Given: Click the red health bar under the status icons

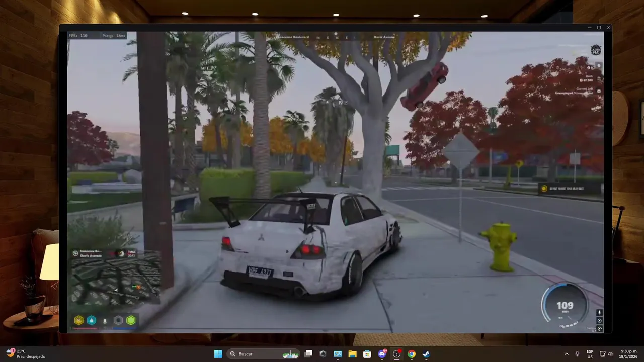Looking at the screenshot, I should tap(85, 328).
